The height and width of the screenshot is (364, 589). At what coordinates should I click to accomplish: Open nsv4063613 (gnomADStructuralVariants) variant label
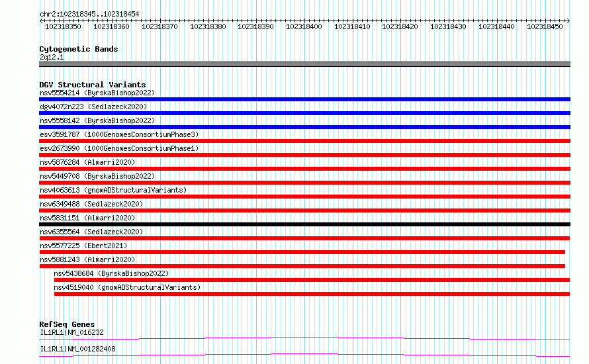(113, 190)
